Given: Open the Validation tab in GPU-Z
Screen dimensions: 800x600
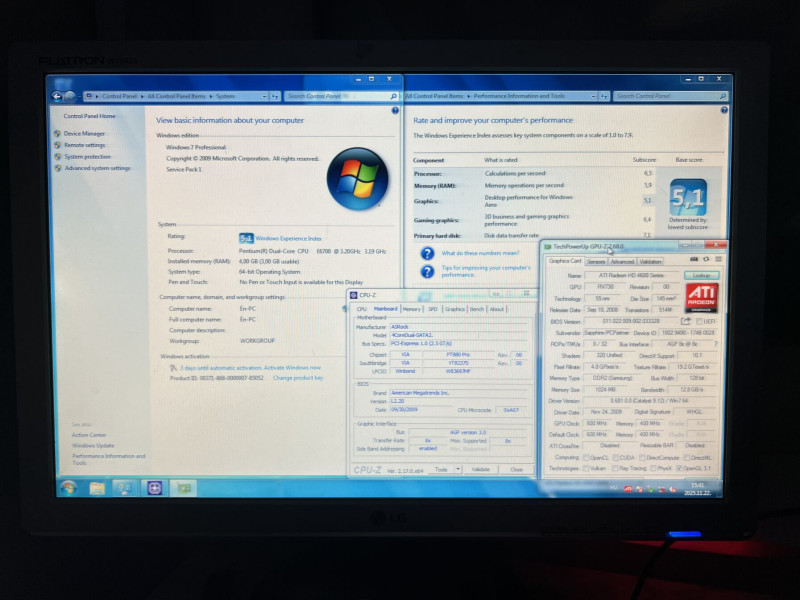Looking at the screenshot, I should [651, 262].
